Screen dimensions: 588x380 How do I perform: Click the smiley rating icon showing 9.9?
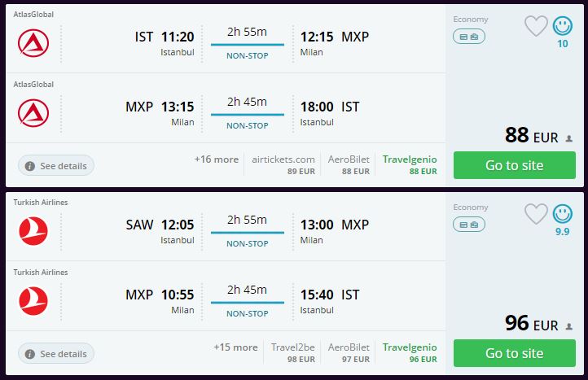tap(563, 214)
